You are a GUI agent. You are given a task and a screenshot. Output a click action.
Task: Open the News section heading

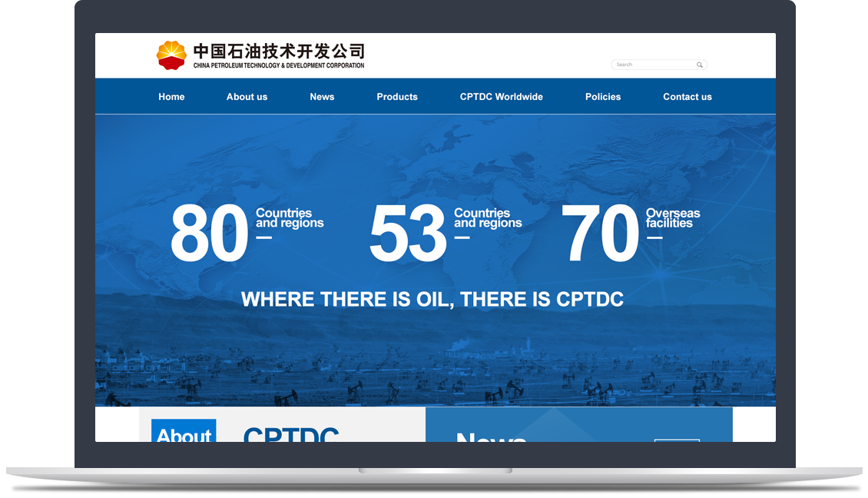[x=489, y=440]
